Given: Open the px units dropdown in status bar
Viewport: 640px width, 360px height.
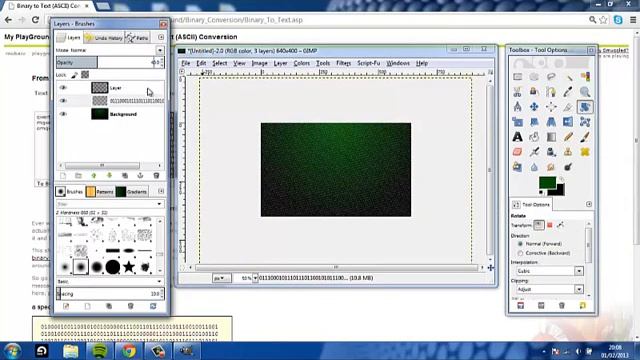Looking at the screenshot, I should click(x=221, y=278).
